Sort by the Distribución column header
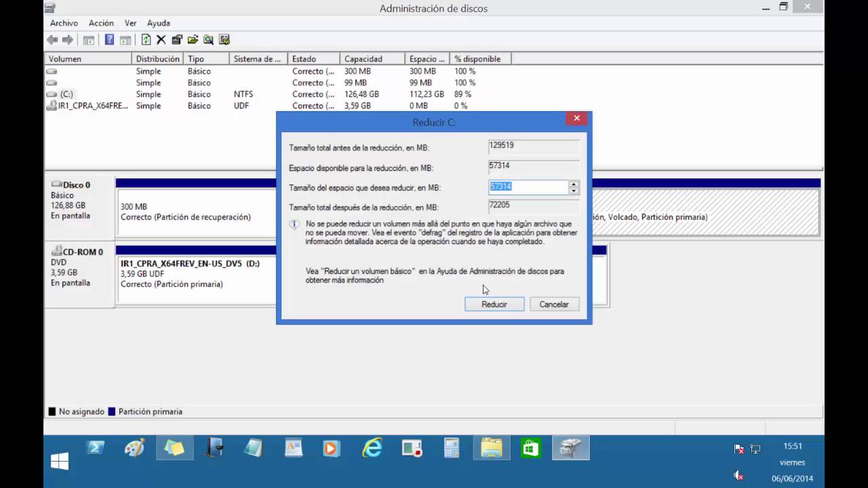868x488 pixels. [x=158, y=59]
